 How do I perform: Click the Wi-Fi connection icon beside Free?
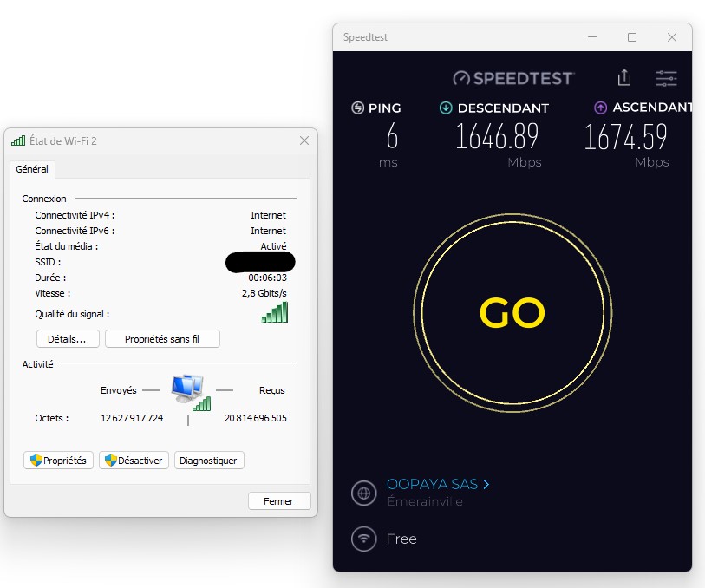[364, 539]
